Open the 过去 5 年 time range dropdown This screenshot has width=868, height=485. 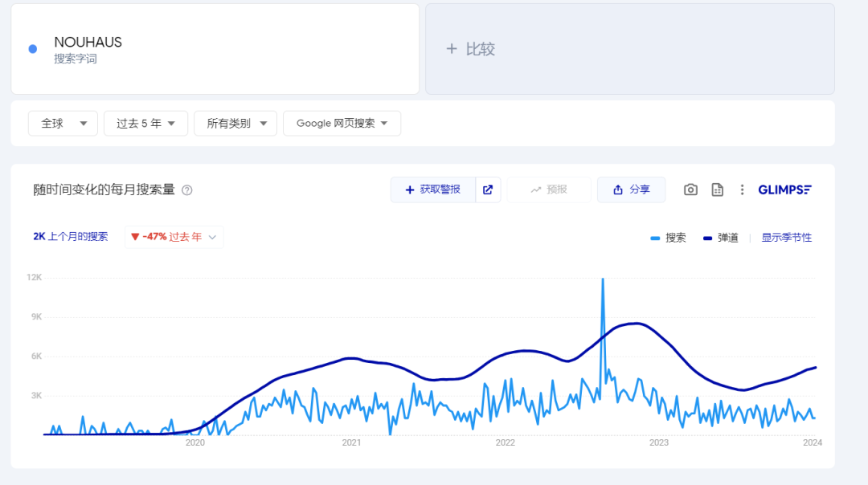[145, 123]
